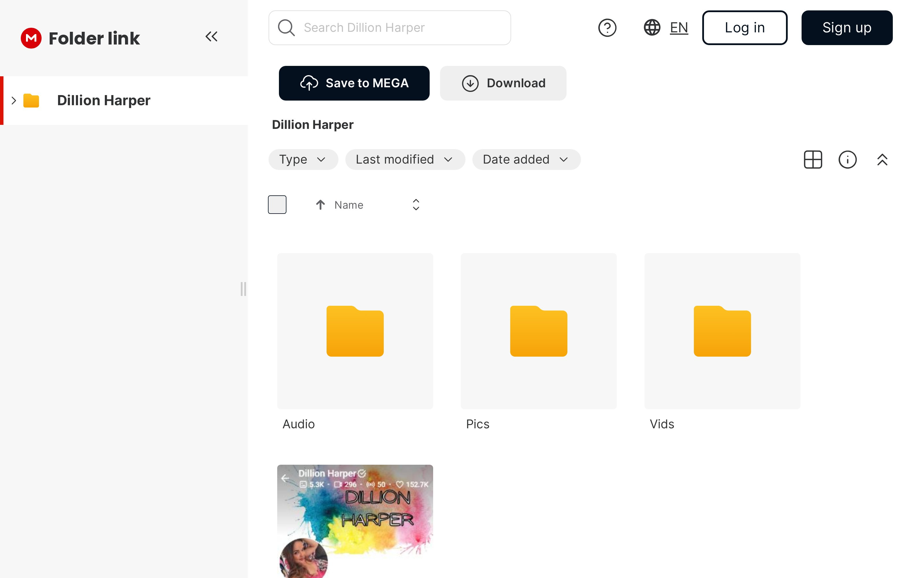This screenshot has height=578, width=924.
Task: Click the Audio folder name
Action: [299, 424]
